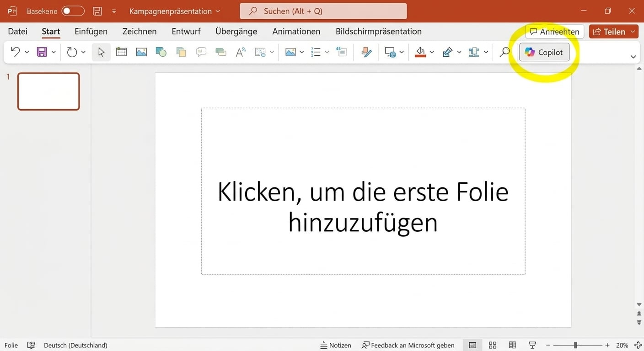
Task: Select the pointer selection tool
Action: (101, 52)
